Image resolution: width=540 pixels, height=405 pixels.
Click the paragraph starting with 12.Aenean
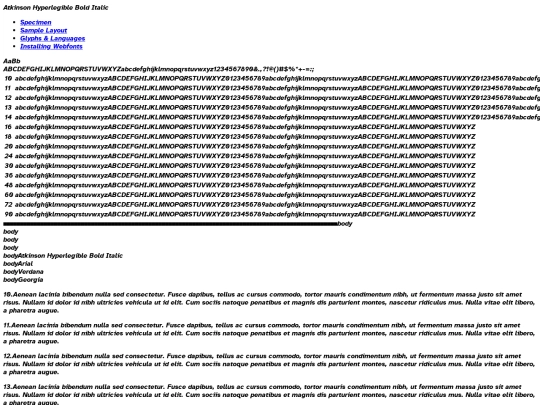269,364
